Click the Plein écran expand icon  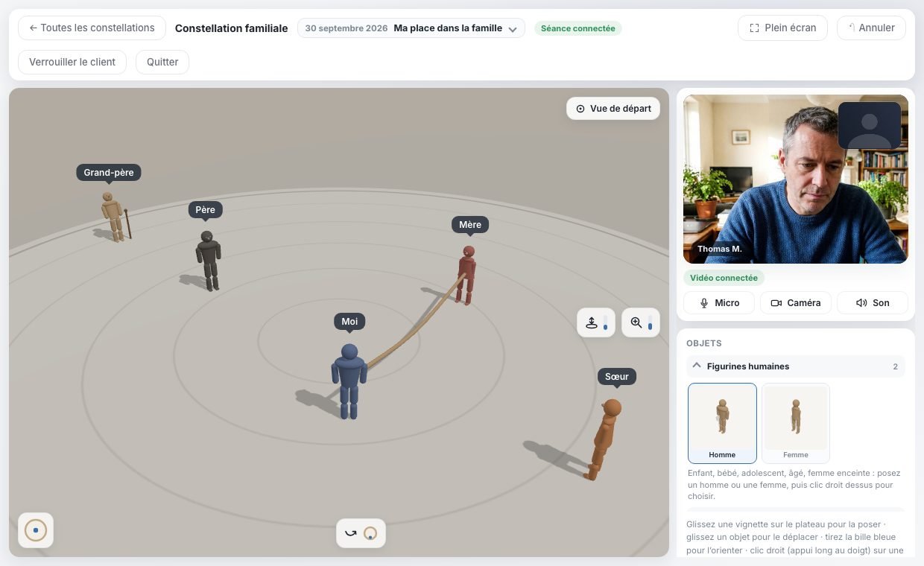[754, 28]
